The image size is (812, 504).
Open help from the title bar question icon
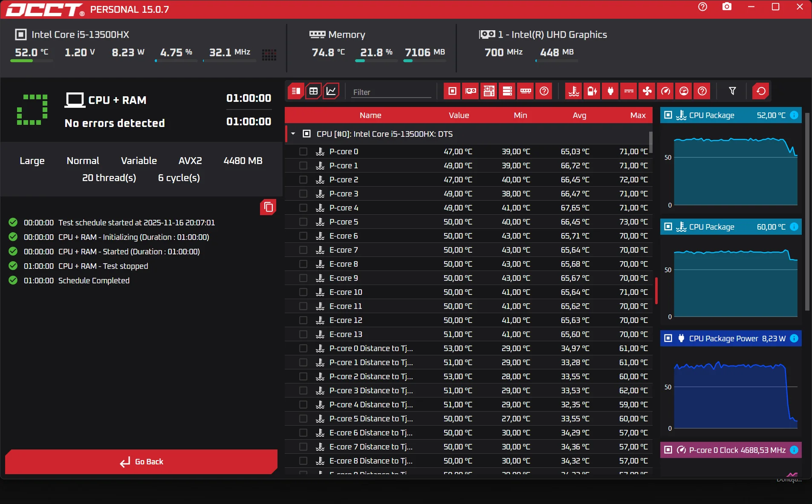tap(703, 7)
